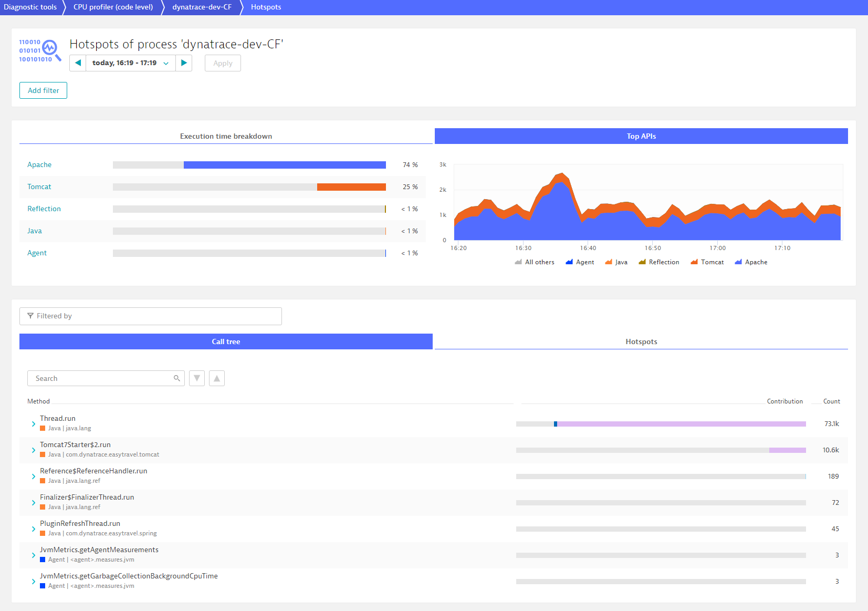Image resolution: width=868 pixels, height=611 pixels.
Task: Click page title Hotspots of process 'dynatrace-dev-CF'
Action: click(176, 44)
